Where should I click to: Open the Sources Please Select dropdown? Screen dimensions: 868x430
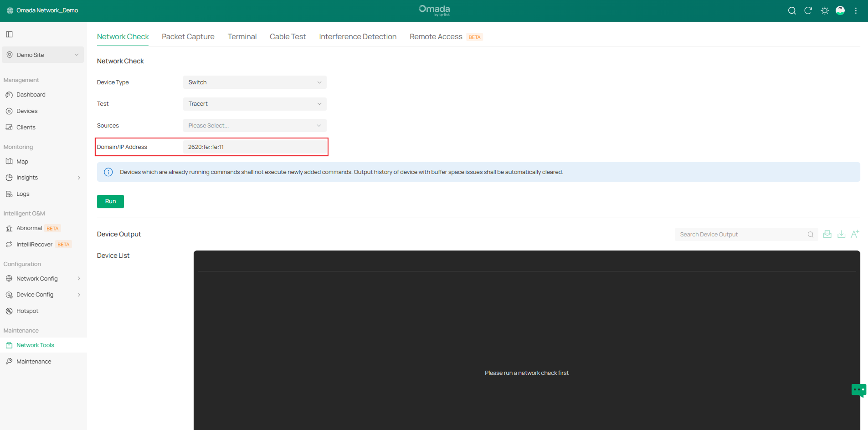(x=255, y=126)
